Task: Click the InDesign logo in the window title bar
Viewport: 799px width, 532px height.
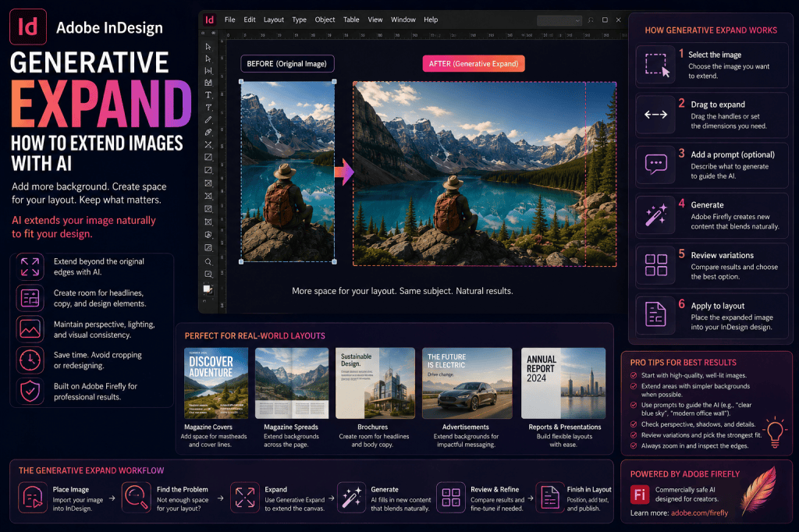Action: (209, 20)
